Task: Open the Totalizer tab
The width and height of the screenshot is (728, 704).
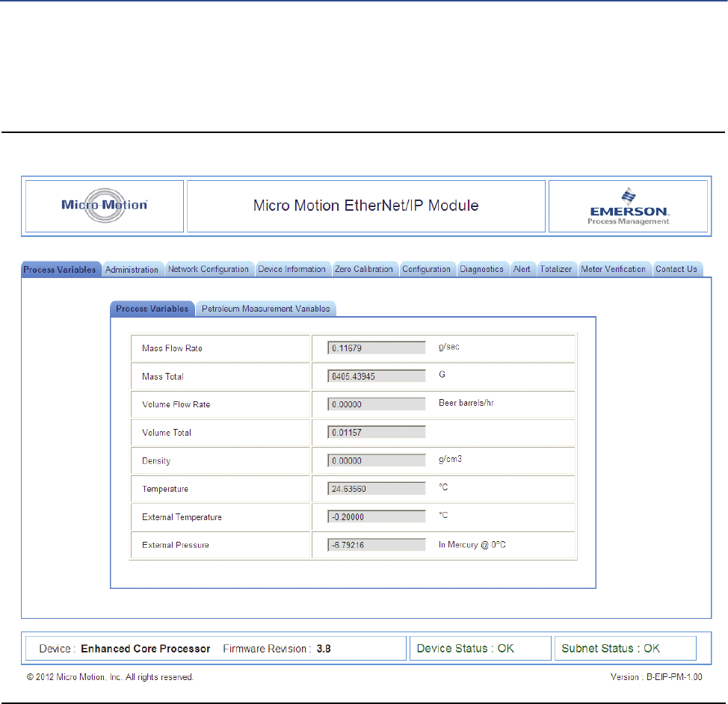Action: (x=556, y=269)
